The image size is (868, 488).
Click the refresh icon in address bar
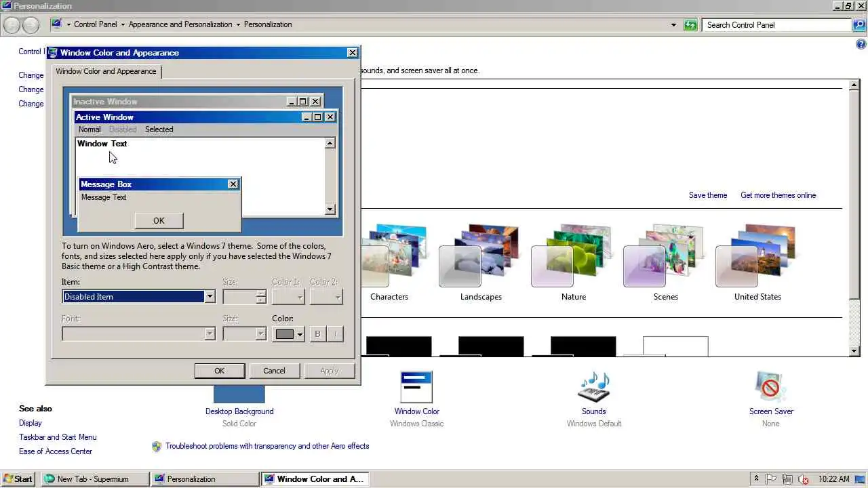pos(690,25)
